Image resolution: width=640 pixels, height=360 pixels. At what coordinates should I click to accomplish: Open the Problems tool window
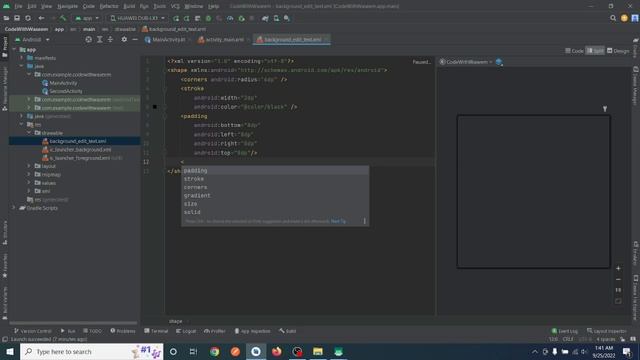tap(123, 331)
